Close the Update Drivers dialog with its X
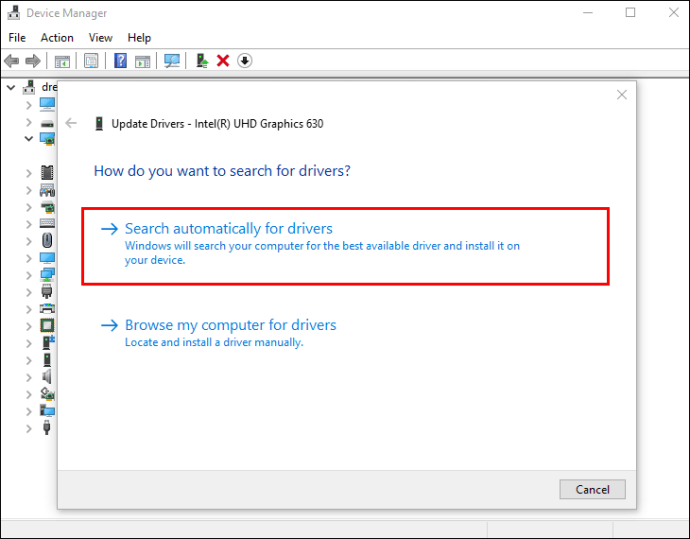 point(621,95)
